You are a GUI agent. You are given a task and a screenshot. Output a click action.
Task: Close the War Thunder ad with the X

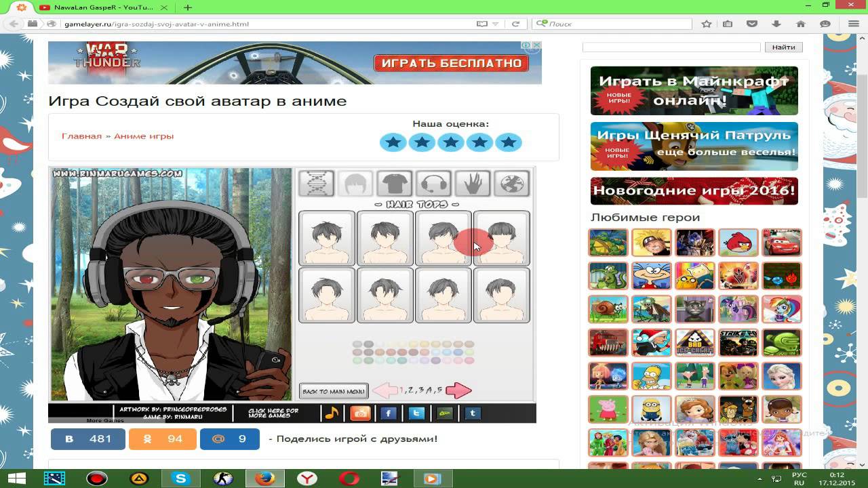[x=536, y=45]
